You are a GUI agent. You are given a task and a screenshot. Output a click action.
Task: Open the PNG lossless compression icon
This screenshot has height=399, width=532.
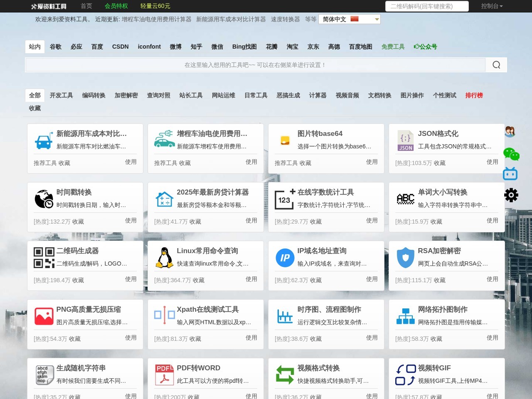(x=44, y=316)
